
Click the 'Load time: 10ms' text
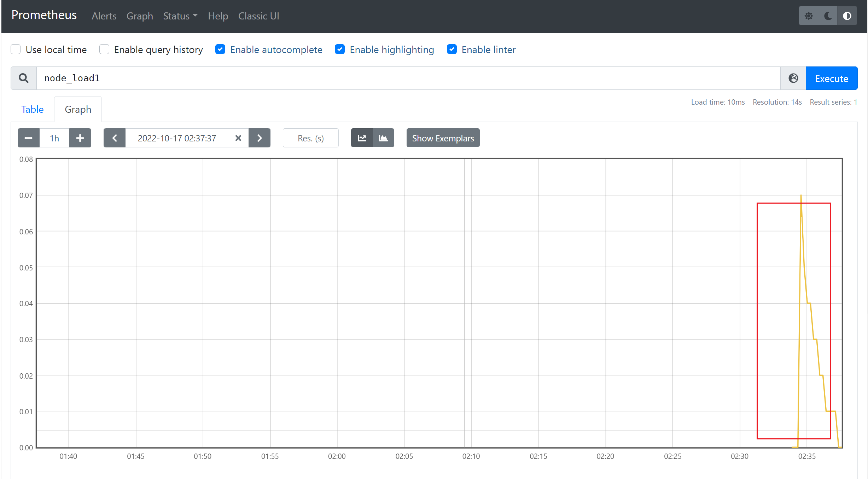click(718, 102)
